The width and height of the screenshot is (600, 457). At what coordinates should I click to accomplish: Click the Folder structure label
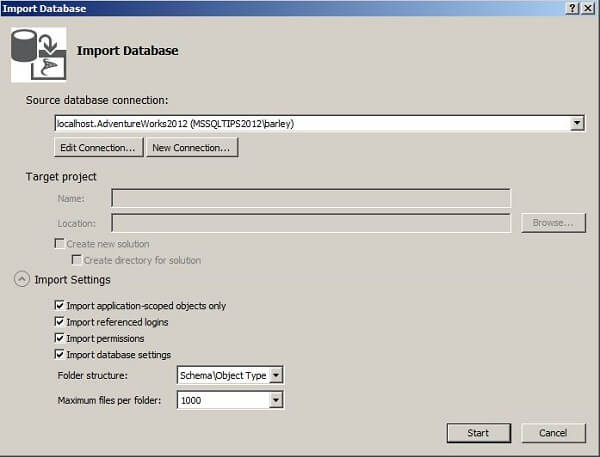[x=92, y=375]
